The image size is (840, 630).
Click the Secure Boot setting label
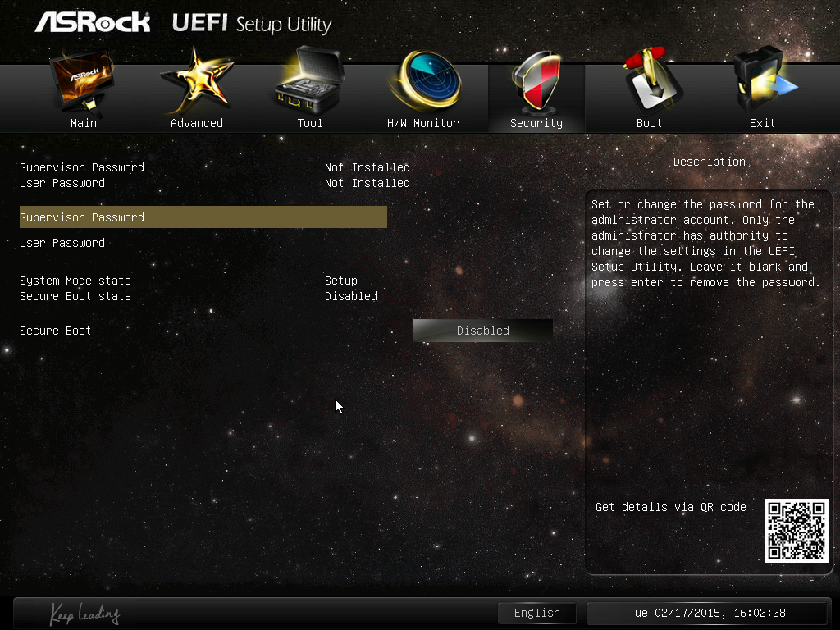55,331
